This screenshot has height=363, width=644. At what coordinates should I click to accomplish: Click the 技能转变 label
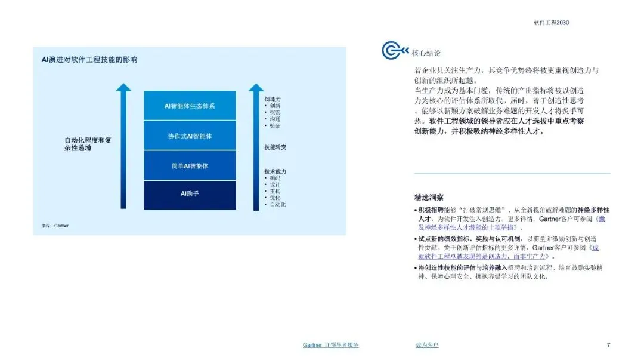[x=275, y=147]
